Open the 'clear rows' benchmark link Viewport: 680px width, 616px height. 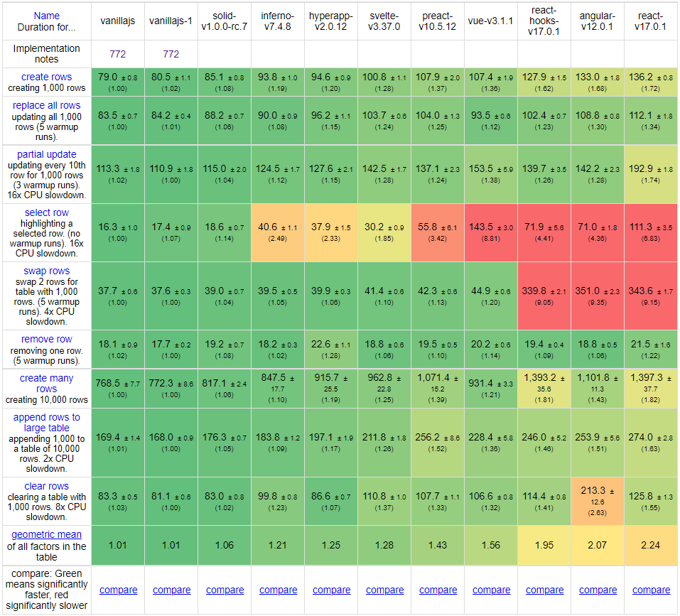tap(46, 486)
